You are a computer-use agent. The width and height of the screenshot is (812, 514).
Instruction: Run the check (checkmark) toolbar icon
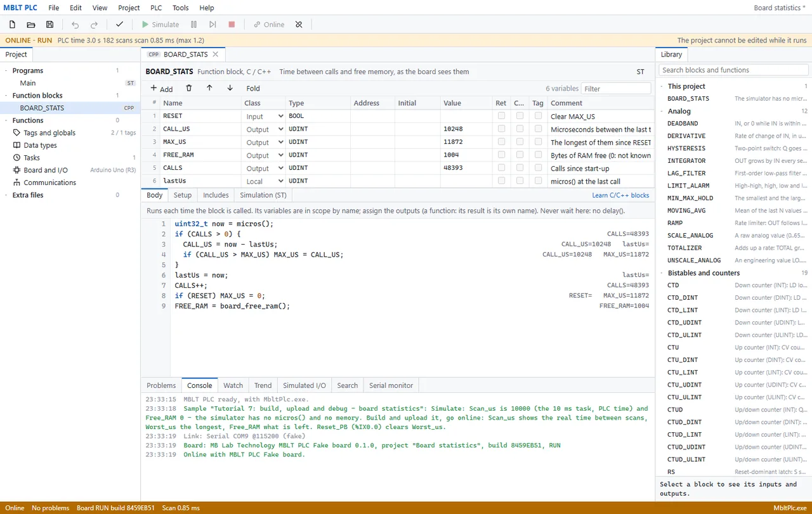(x=119, y=25)
